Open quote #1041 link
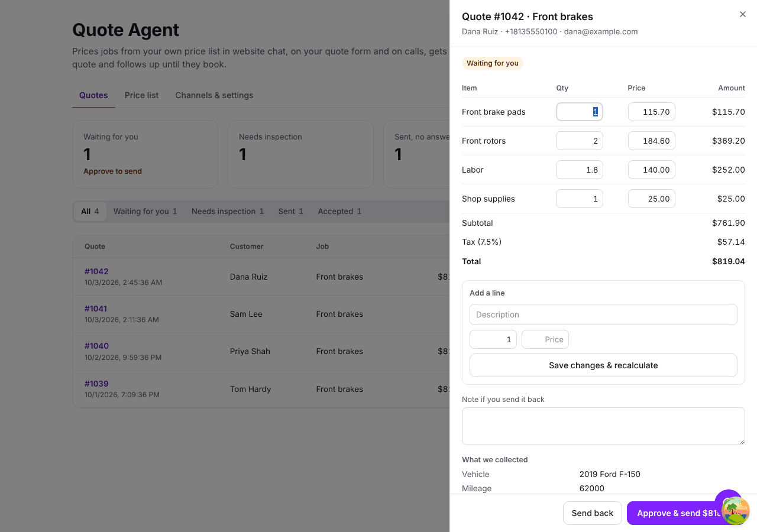This screenshot has width=757, height=532. click(96, 309)
